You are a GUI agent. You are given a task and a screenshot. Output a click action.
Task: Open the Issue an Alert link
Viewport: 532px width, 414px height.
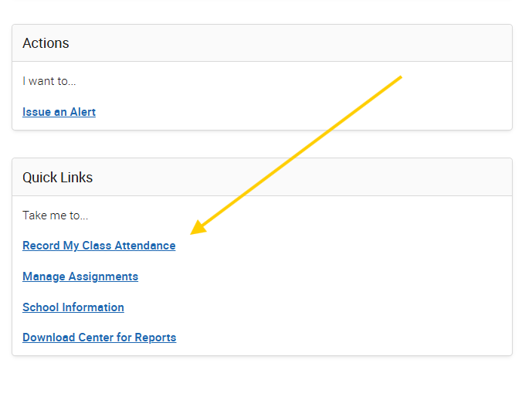[59, 112]
